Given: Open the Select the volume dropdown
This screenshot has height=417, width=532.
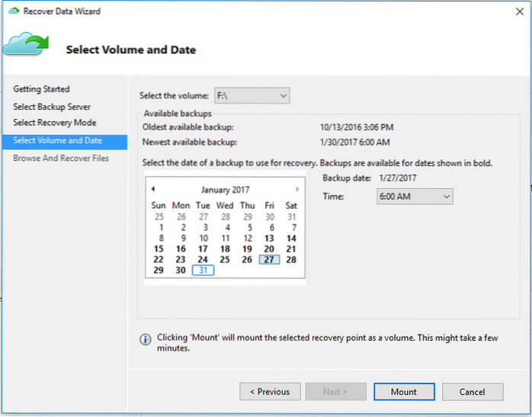Looking at the screenshot, I should pyautogui.click(x=252, y=96).
